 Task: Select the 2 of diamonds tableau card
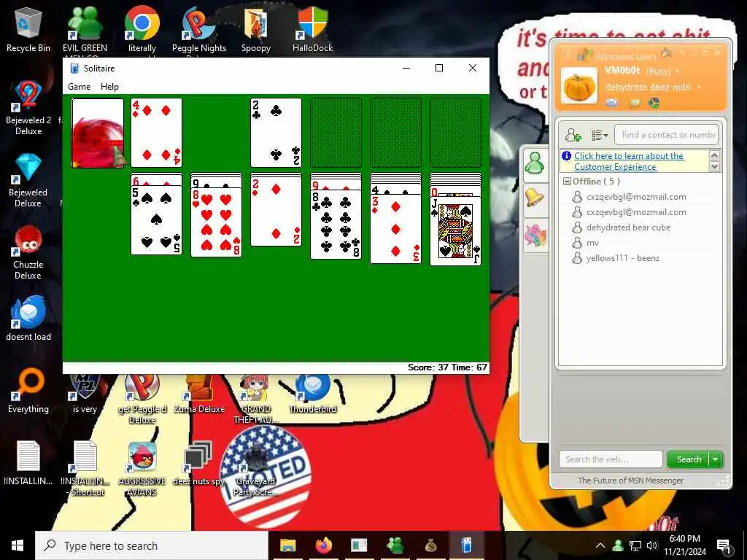(276, 211)
